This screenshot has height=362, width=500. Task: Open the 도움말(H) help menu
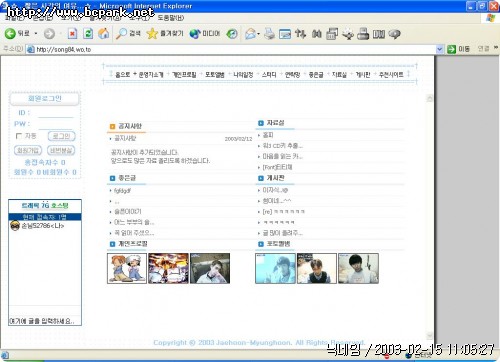[x=171, y=18]
